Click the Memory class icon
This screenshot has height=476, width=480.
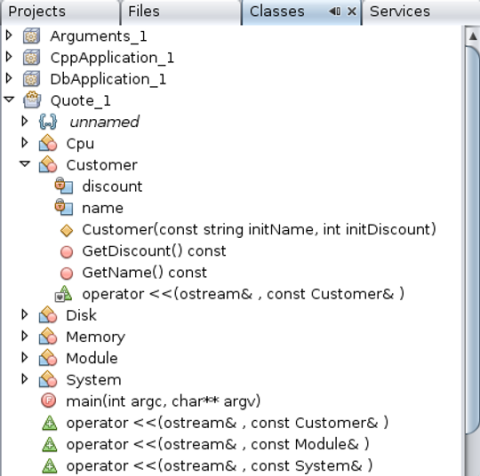tap(48, 336)
